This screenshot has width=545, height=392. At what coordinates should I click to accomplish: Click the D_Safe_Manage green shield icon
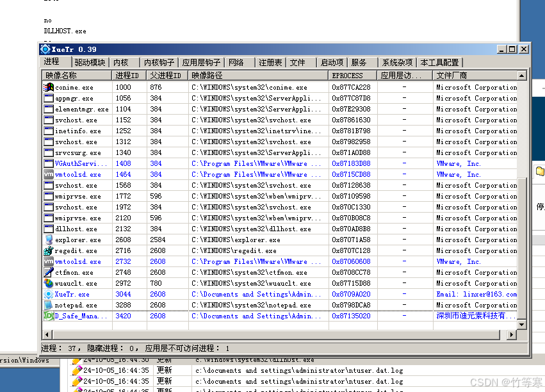coord(48,316)
